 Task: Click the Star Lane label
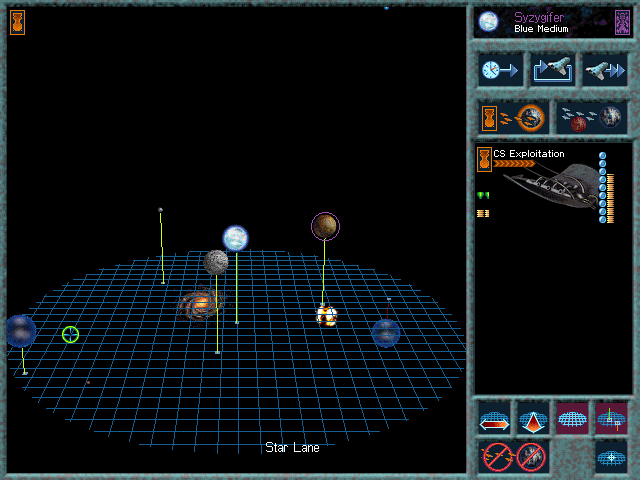pos(292,448)
